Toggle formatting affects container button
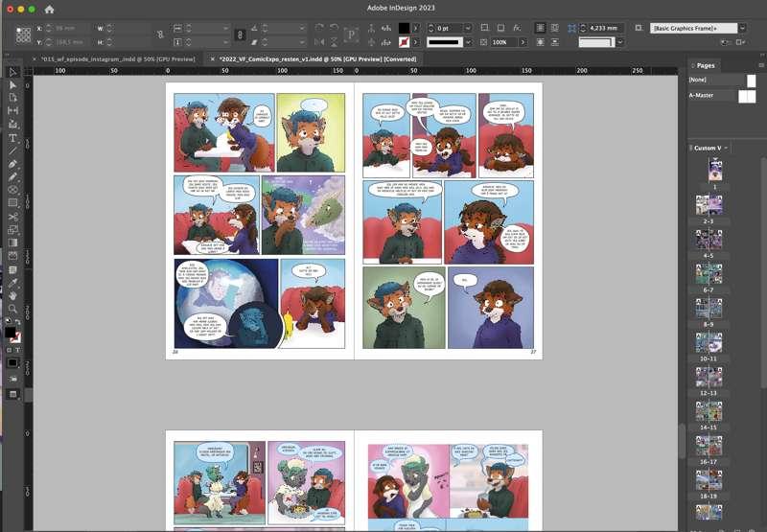This screenshot has width=767, height=532. 10,350
